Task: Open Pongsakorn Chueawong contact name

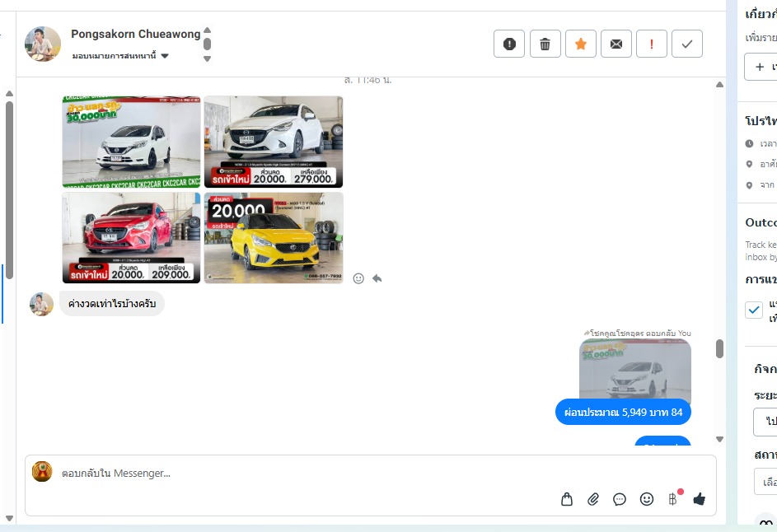Action: click(136, 35)
